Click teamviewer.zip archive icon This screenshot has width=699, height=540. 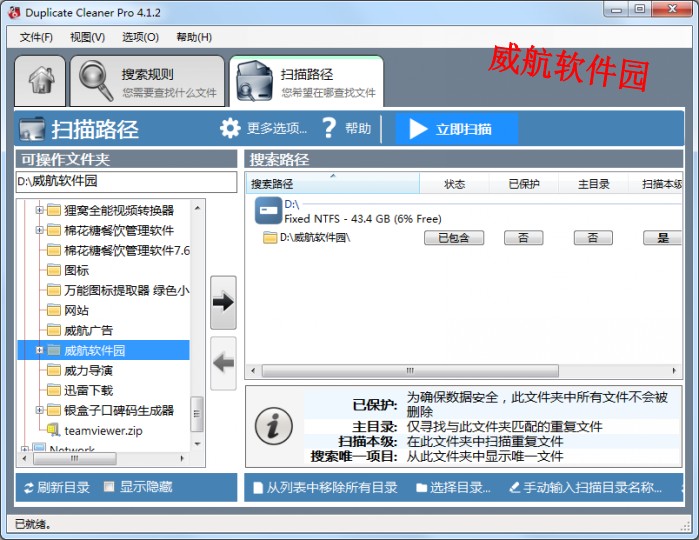53,430
